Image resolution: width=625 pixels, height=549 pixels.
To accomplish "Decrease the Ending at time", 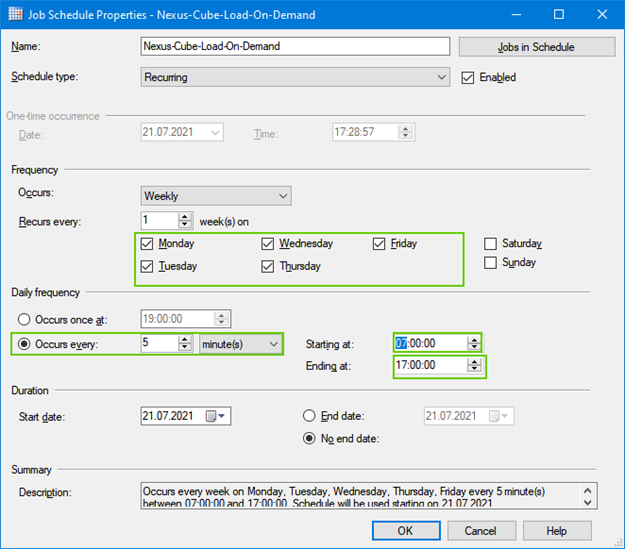I will (x=473, y=371).
